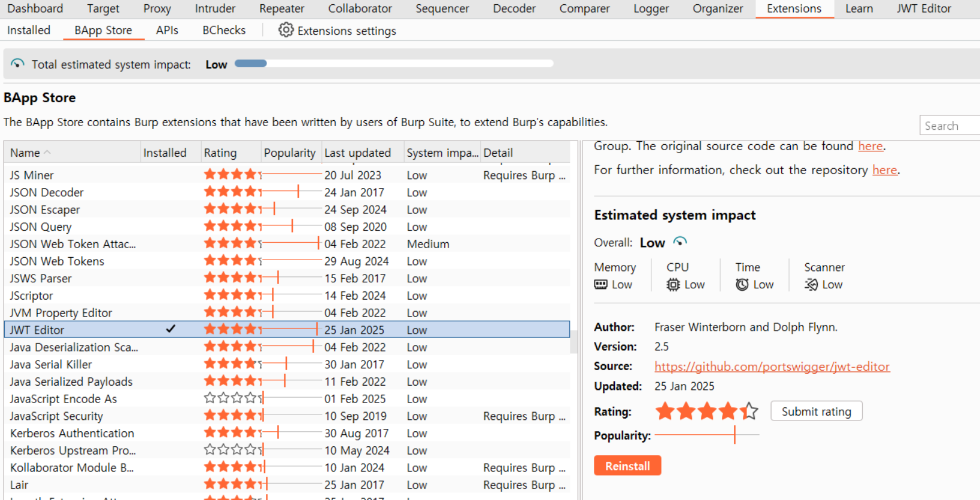Select the JavaScript Security row
Screen dimensions: 980x500
coord(287,416)
